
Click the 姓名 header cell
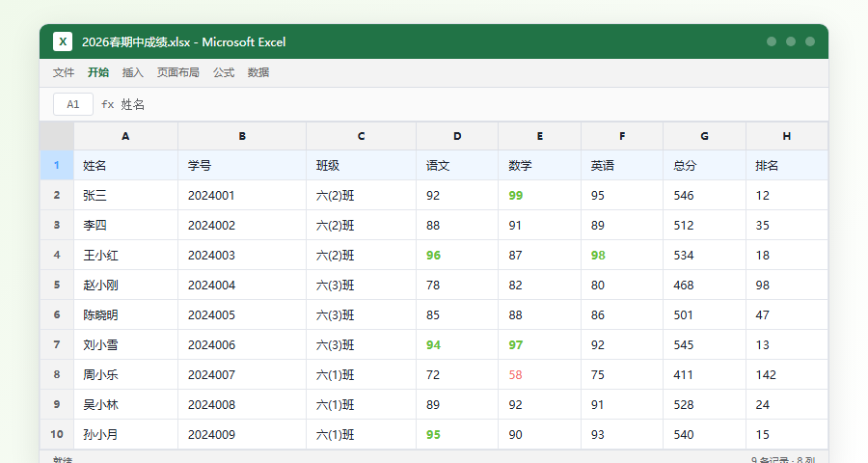click(125, 165)
